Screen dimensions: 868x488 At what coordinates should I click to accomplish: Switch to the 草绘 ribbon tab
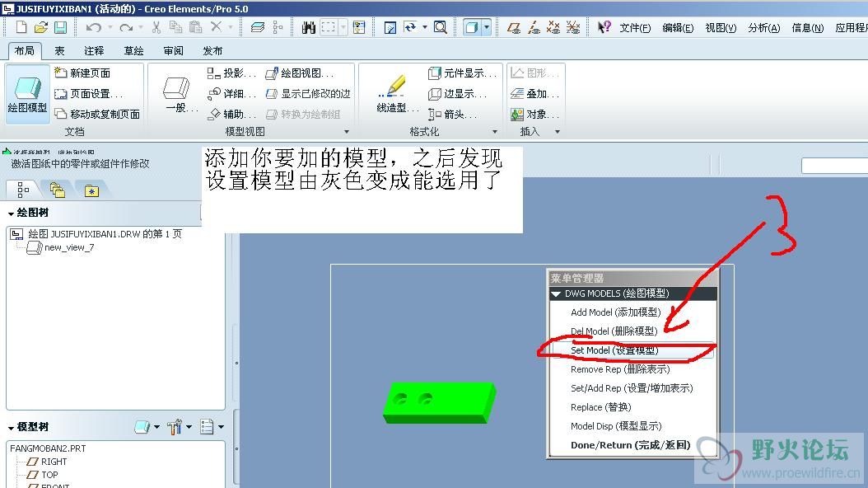pyautogui.click(x=133, y=50)
